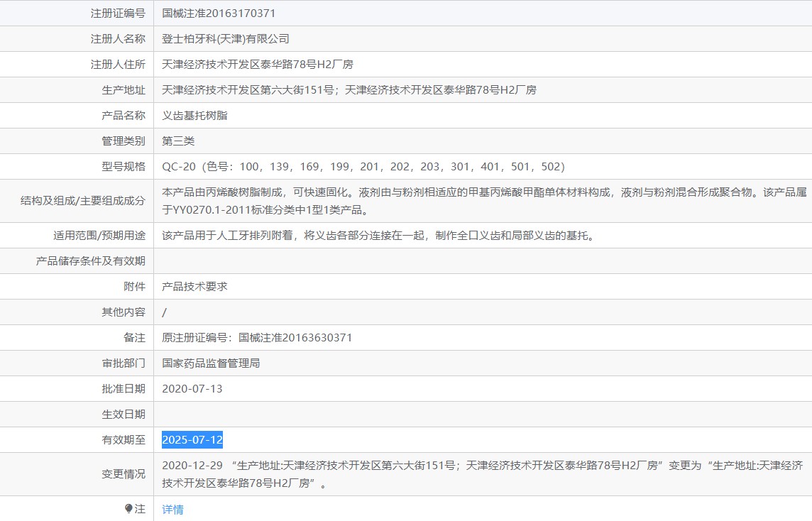Open the 详情 link
This screenshot has width=812, height=521.
coord(172,510)
